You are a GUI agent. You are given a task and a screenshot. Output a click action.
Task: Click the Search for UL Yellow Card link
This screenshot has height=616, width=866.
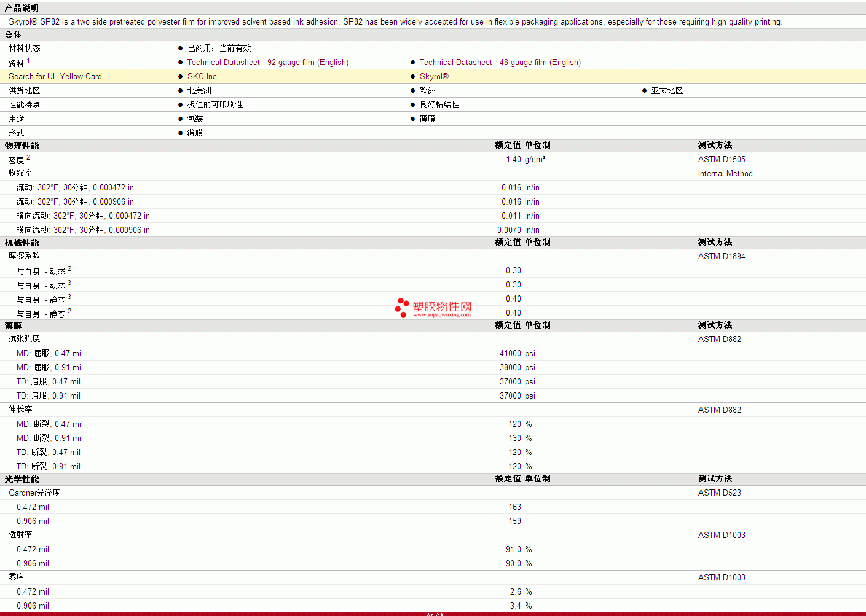[x=55, y=76]
